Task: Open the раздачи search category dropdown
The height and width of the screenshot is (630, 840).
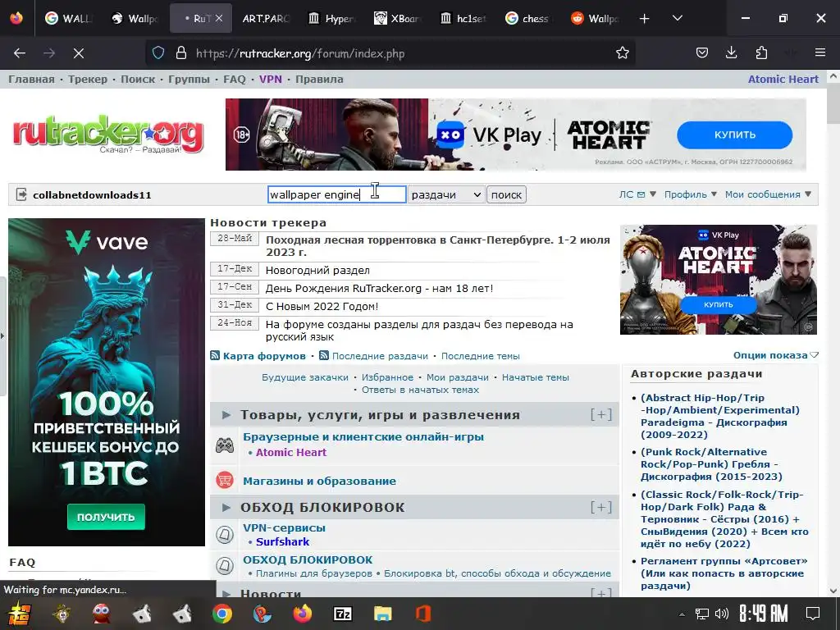Action: (445, 194)
